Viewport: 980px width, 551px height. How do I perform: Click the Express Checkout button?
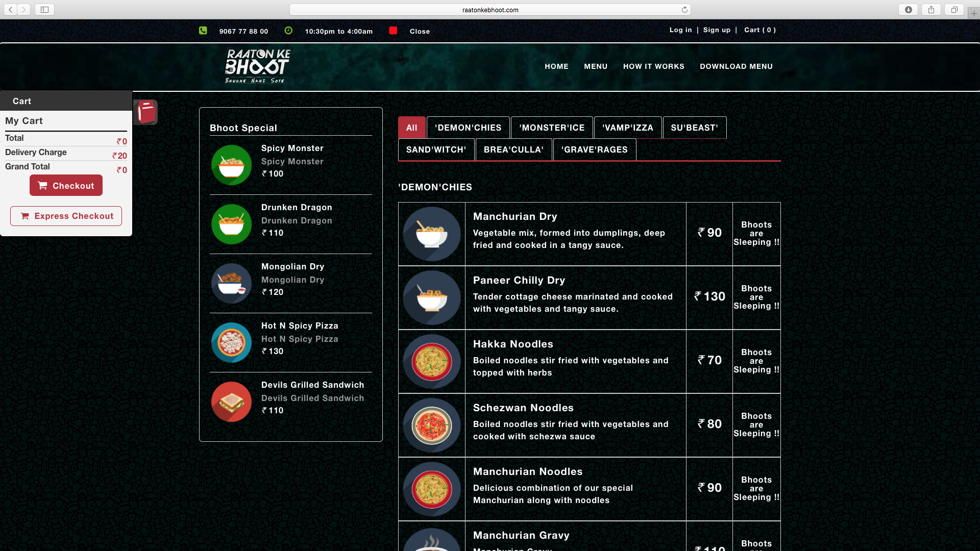66,216
